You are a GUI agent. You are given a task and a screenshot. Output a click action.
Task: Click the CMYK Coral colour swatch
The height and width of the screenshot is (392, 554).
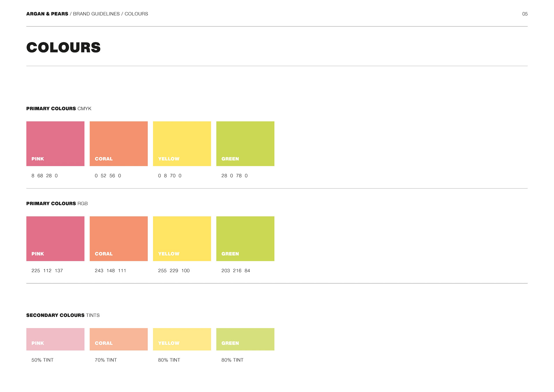pyautogui.click(x=119, y=143)
